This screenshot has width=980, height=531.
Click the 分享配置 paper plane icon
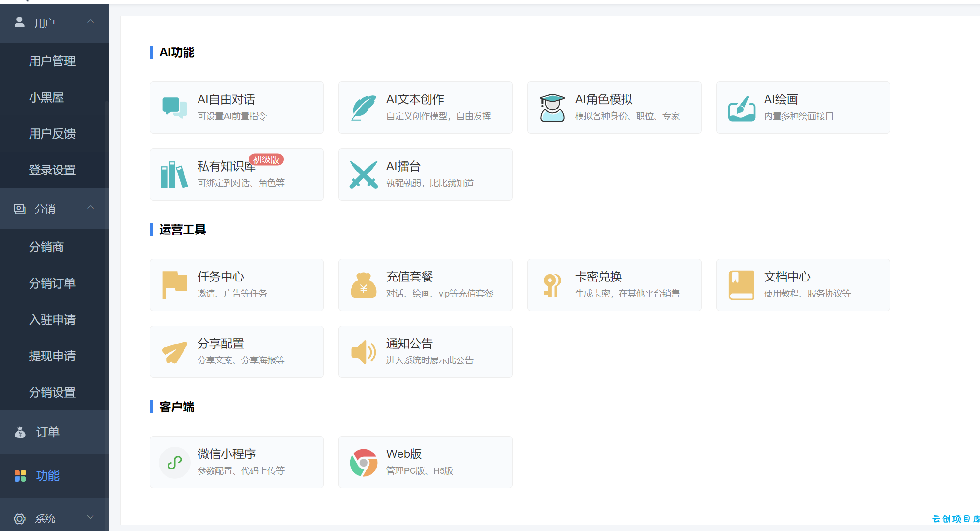[x=174, y=352]
